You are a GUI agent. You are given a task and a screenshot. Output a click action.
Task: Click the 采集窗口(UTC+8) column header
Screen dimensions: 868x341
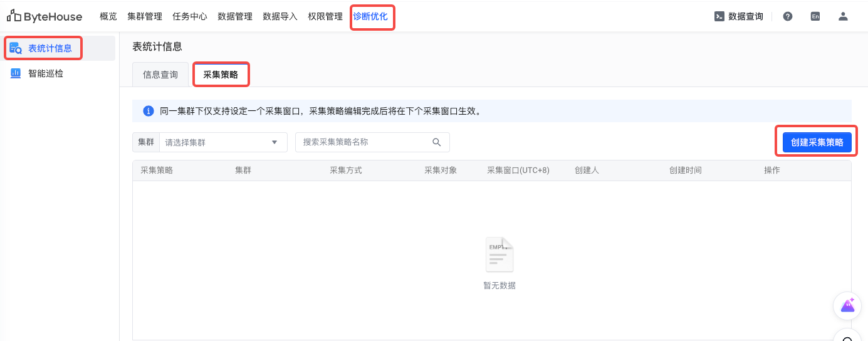(x=518, y=170)
